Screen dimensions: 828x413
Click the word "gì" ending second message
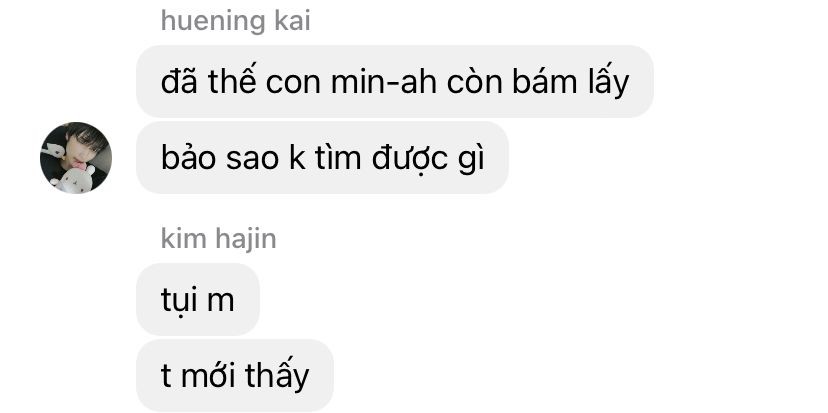pyautogui.click(x=471, y=160)
